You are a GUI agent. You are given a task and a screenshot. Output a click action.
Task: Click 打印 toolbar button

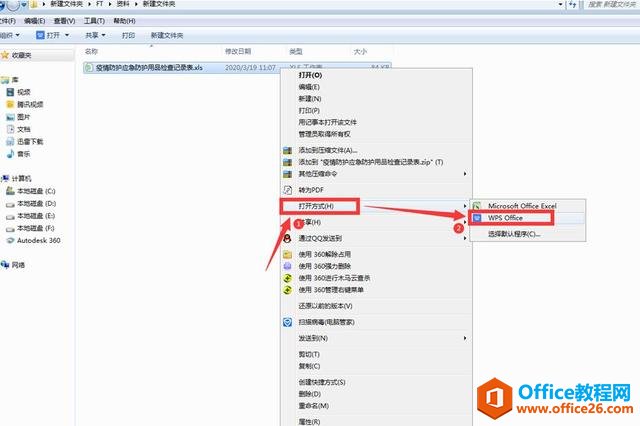point(128,36)
